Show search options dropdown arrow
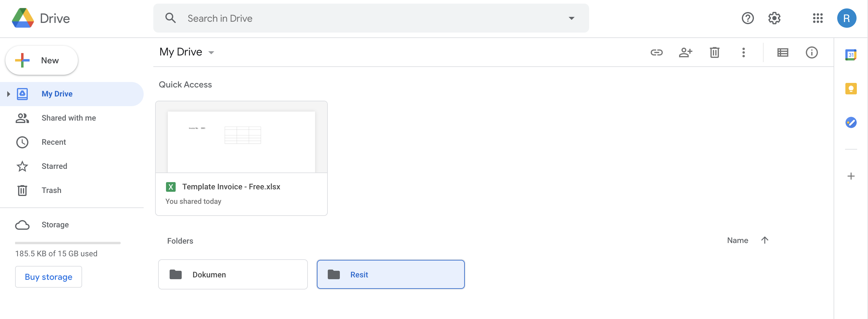 [x=571, y=18]
